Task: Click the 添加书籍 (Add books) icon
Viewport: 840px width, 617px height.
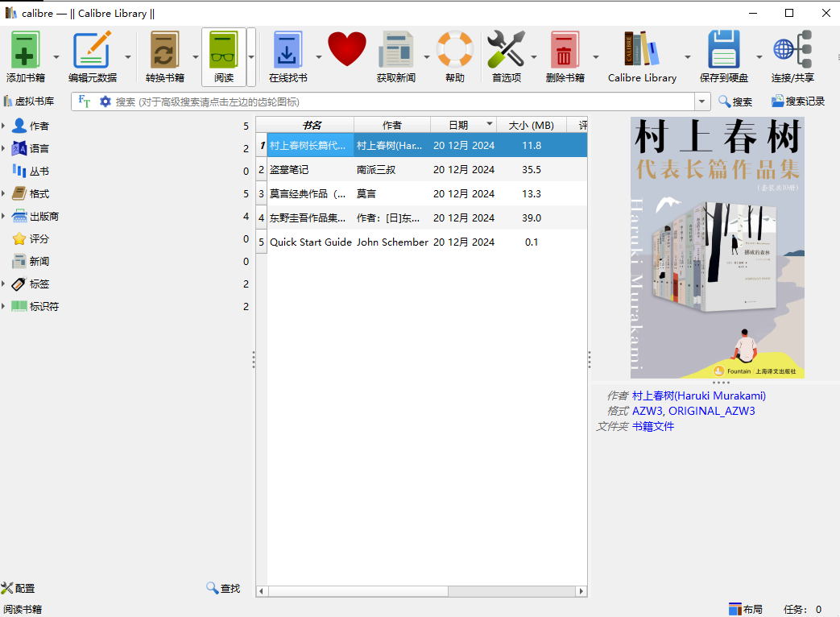Action: [x=25, y=51]
